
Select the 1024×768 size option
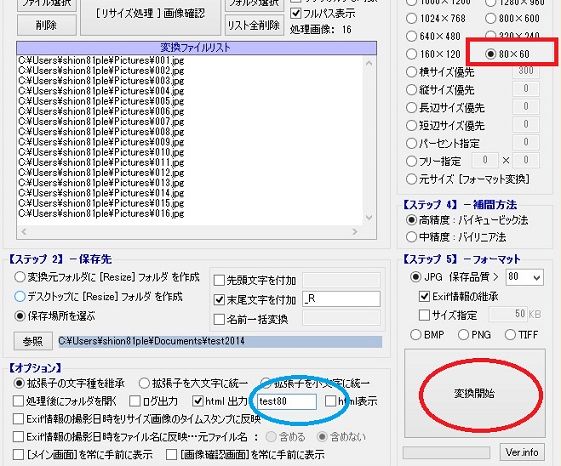411,18
